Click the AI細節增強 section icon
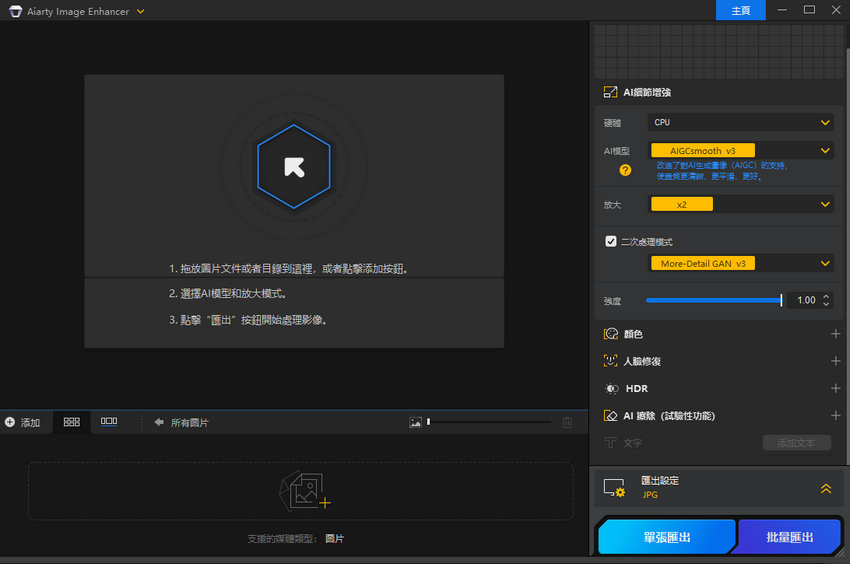850x564 pixels. [610, 92]
